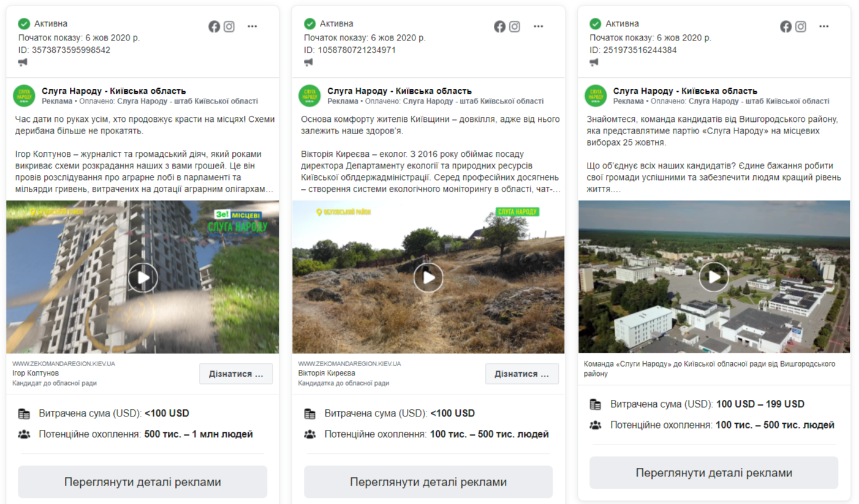This screenshot has height=504, width=859.
Task: View ad details for first ad
Action: (x=142, y=482)
